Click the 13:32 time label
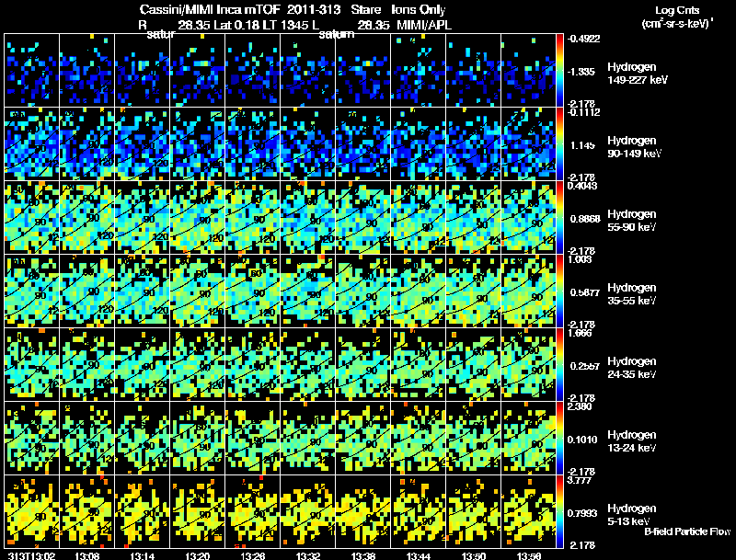Viewport: 736px width, 560px height. click(x=308, y=555)
